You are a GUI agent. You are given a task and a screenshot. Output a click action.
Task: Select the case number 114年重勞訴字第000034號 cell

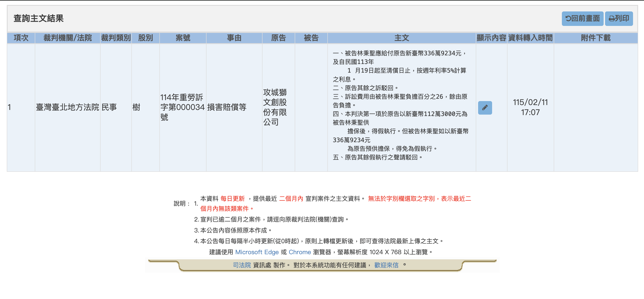182,107
